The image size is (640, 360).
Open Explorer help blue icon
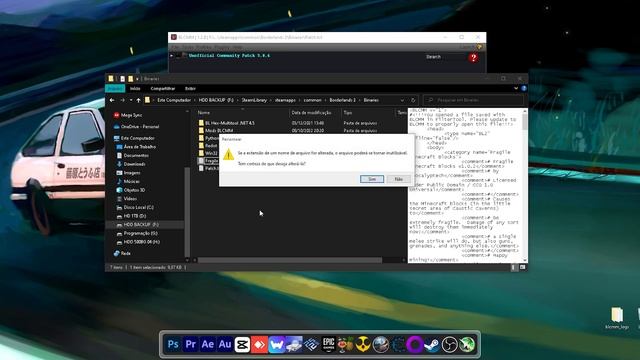point(524,88)
